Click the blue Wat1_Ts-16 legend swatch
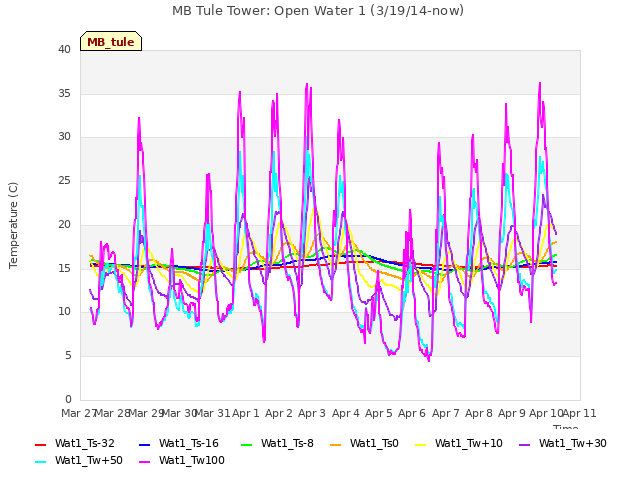This screenshot has width=640, height=480. tap(144, 444)
